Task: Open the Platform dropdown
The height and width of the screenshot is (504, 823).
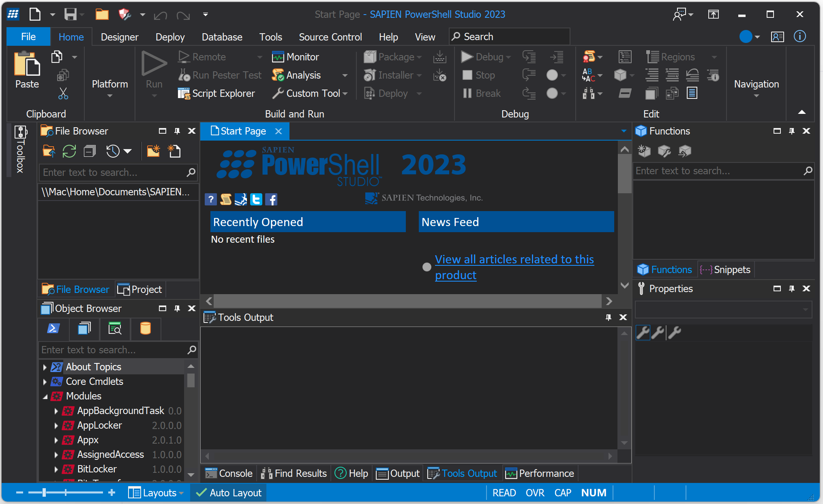Action: click(x=109, y=96)
